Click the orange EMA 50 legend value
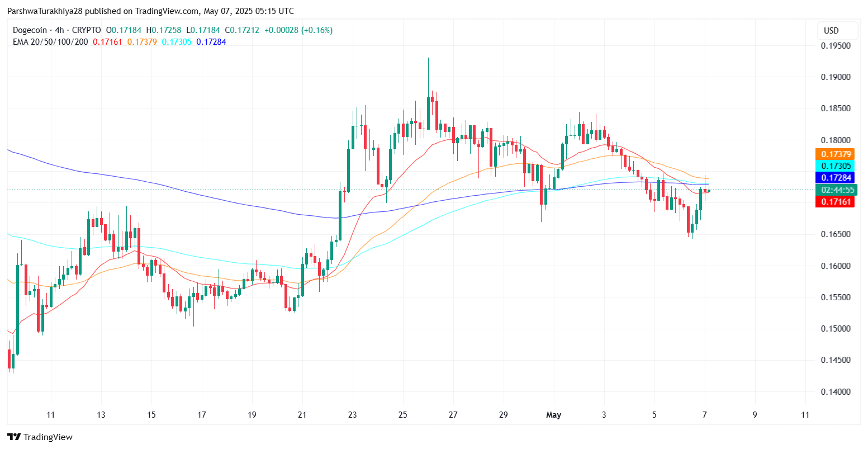The image size is (868, 449). pyautogui.click(x=142, y=41)
